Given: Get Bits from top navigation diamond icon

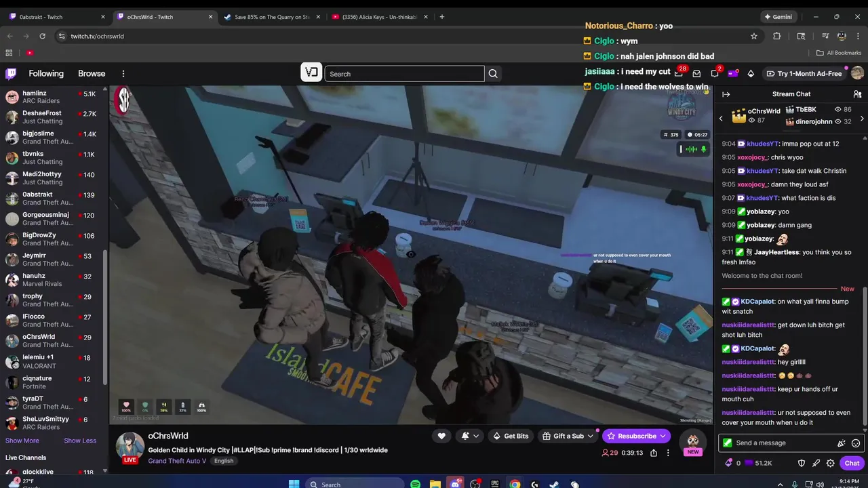Looking at the screenshot, I should pyautogui.click(x=751, y=73).
